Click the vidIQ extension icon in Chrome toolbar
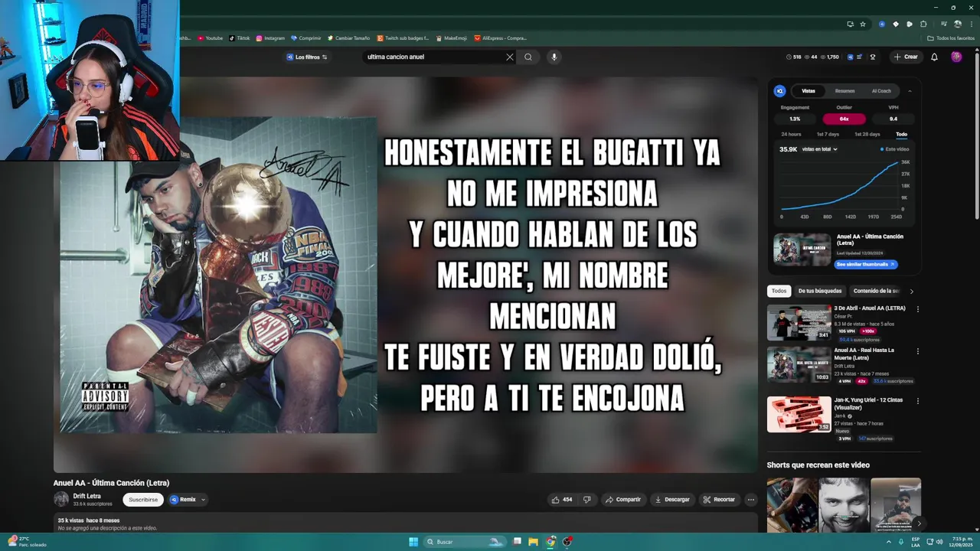980x551 pixels. tap(882, 24)
